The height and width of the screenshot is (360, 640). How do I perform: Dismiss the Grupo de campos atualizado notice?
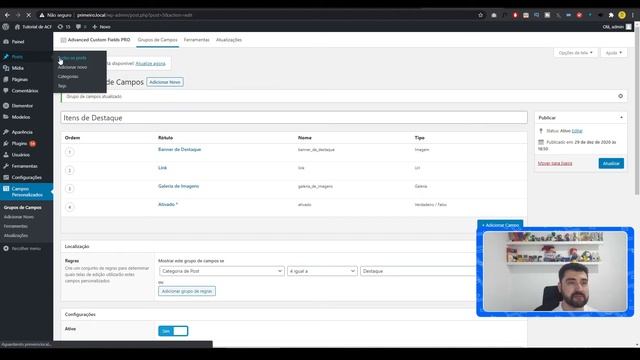[x=620, y=96]
